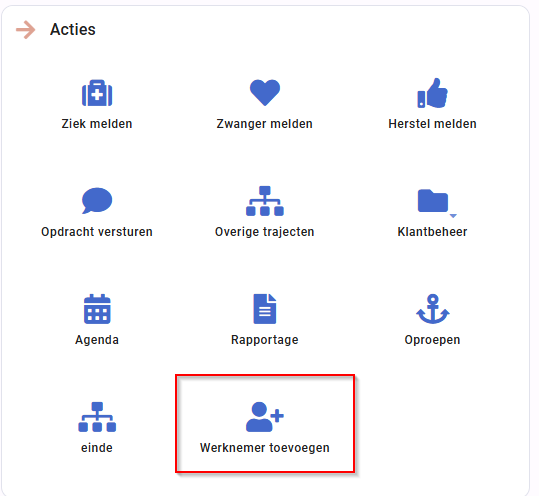Select the Rapportage text label

[265, 340]
